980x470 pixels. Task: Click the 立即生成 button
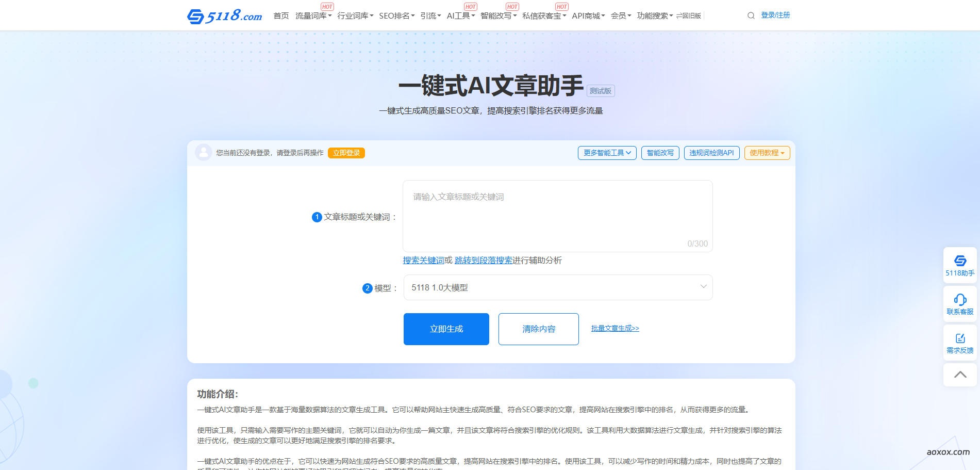[x=446, y=329]
